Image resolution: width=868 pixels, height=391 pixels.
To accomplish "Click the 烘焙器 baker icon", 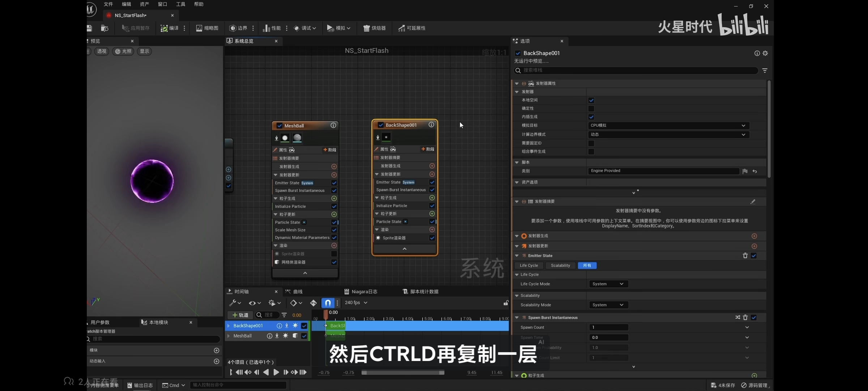I will pyautogui.click(x=367, y=28).
